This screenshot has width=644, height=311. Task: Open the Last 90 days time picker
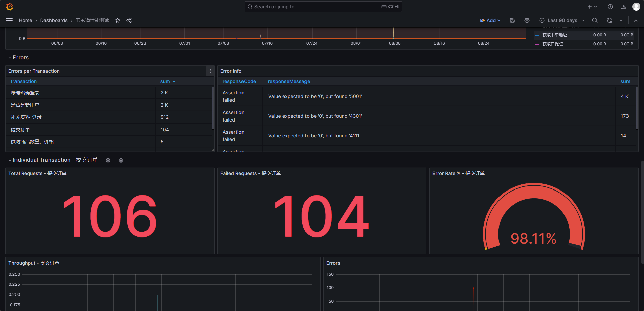[562, 20]
